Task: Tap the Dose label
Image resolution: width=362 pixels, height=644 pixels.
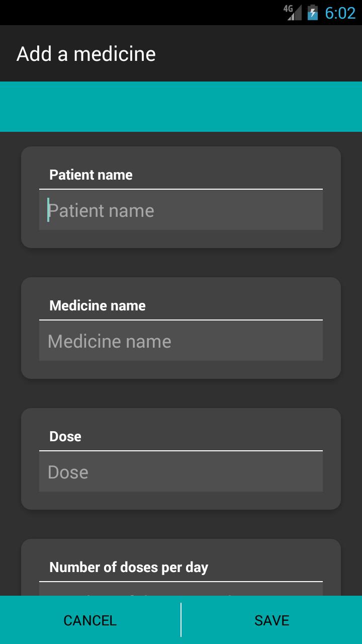Action: tap(65, 436)
